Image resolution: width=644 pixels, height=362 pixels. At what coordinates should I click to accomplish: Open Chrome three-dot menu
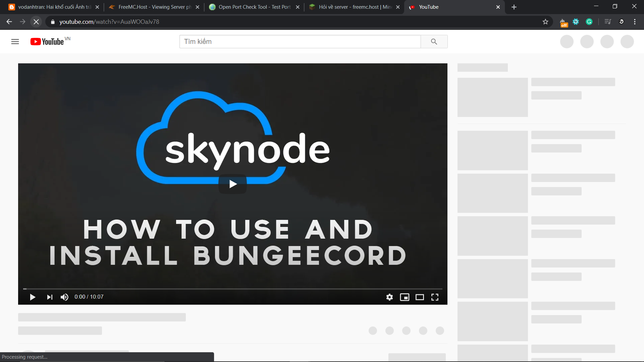(x=635, y=22)
